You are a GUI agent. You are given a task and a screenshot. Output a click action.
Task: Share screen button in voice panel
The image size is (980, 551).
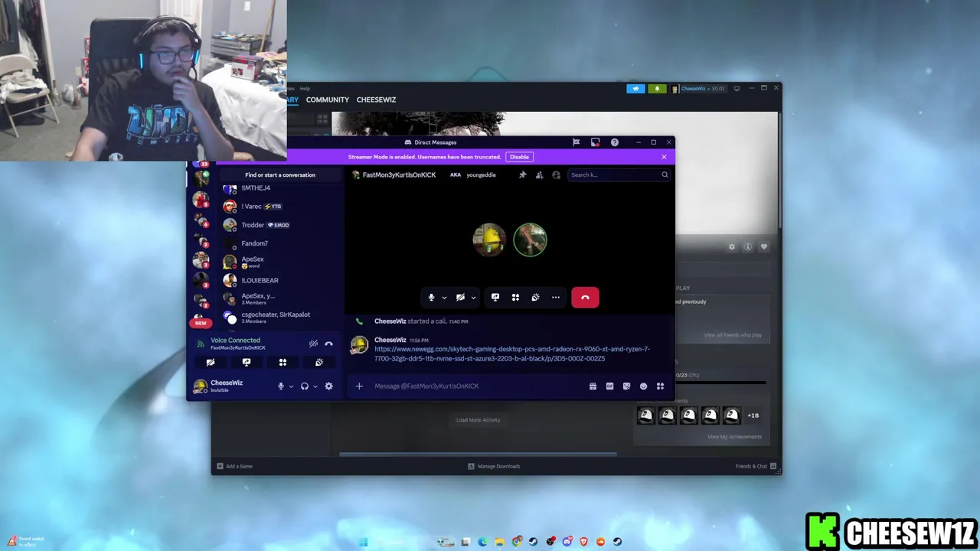(247, 363)
